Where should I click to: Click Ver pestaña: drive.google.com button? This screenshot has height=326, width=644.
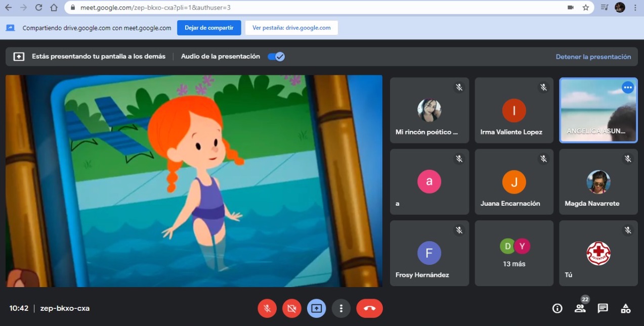click(291, 28)
